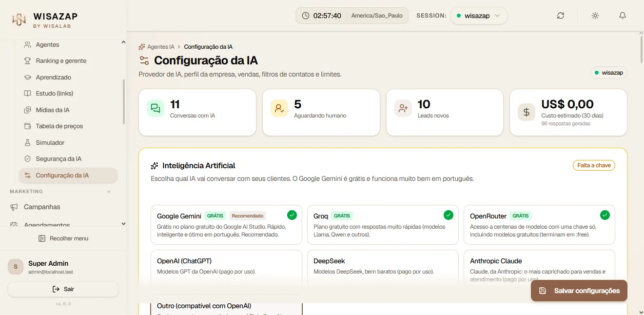Viewport: 644px width, 315px height.
Task: Click the dollar icon on Custo estimado card
Action: point(527,112)
